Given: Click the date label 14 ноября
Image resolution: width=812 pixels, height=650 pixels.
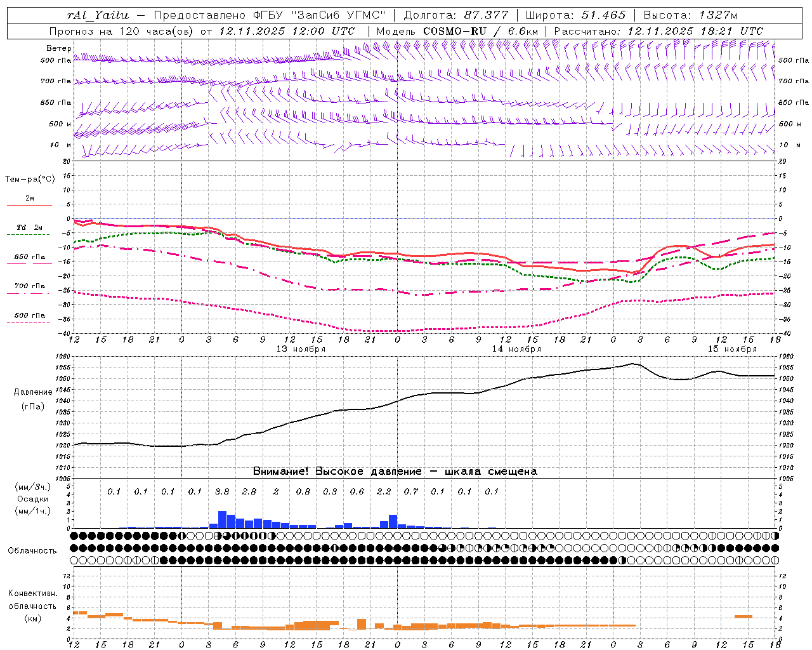Looking at the screenshot, I should point(516,349).
